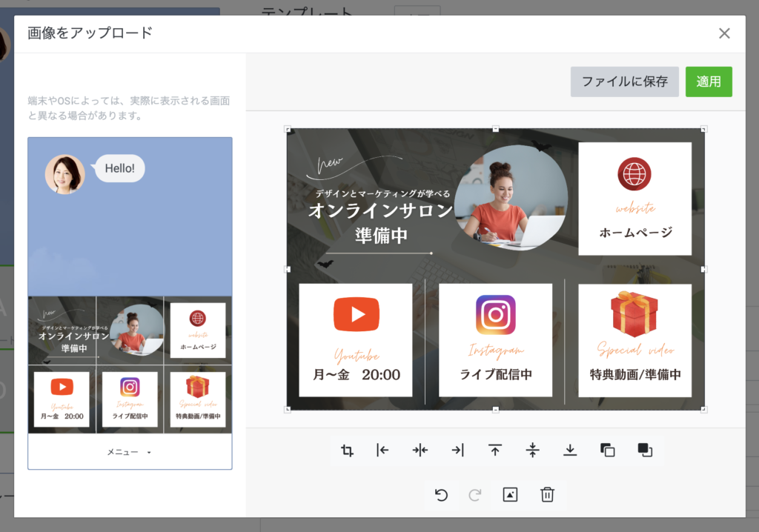
Task: Click 特典動画/準備中 text in canvas
Action: pyautogui.click(x=635, y=374)
